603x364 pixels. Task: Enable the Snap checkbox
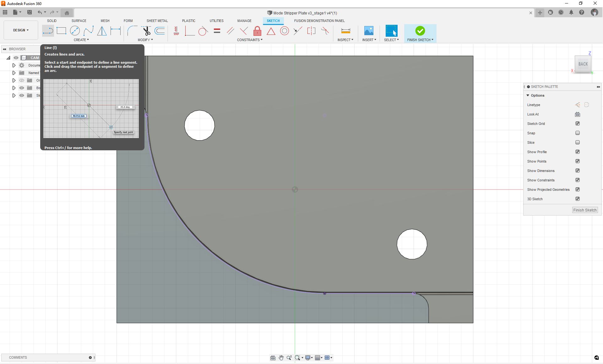coord(577,133)
